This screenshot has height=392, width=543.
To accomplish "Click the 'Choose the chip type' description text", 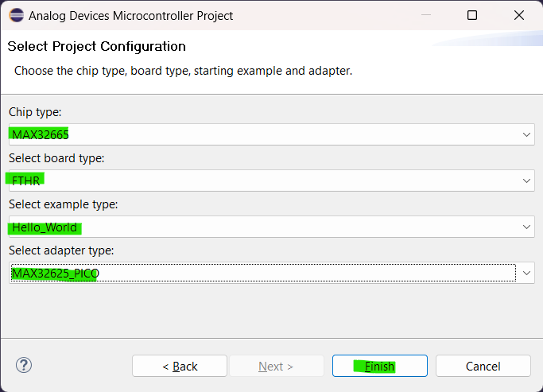I will 183,71.
